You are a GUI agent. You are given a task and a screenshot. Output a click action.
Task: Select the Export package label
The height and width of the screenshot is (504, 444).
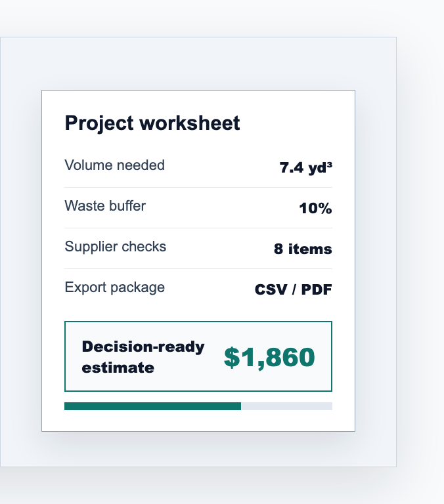(114, 287)
